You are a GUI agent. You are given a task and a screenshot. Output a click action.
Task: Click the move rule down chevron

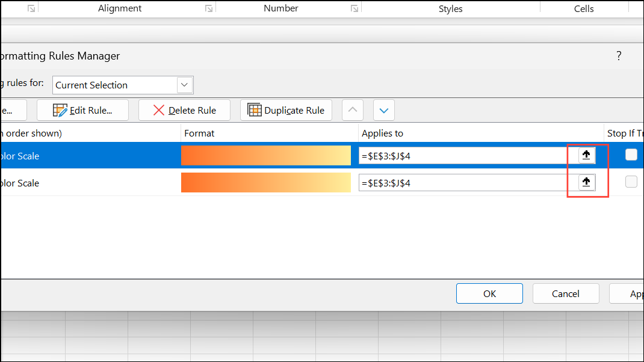coord(383,110)
